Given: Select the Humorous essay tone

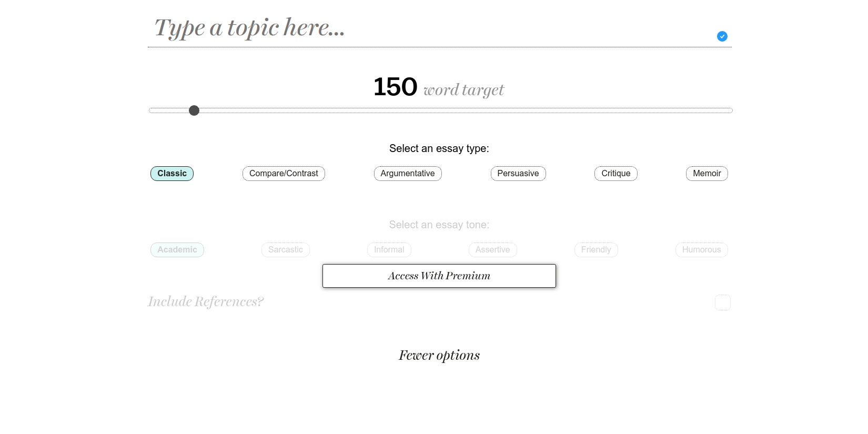Looking at the screenshot, I should [701, 250].
